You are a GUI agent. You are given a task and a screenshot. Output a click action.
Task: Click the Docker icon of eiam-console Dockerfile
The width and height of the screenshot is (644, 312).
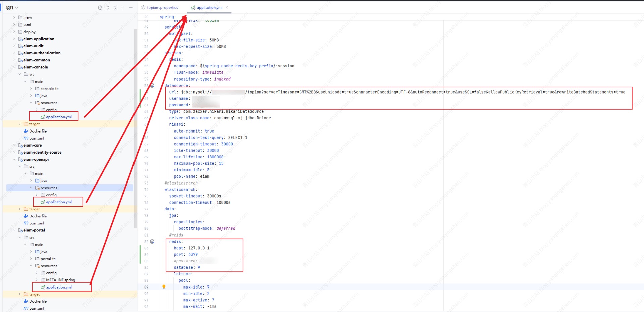point(26,131)
